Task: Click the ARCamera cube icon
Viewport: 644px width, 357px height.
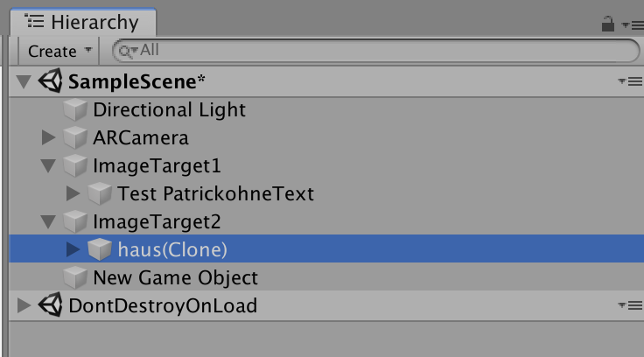Action: click(x=75, y=138)
